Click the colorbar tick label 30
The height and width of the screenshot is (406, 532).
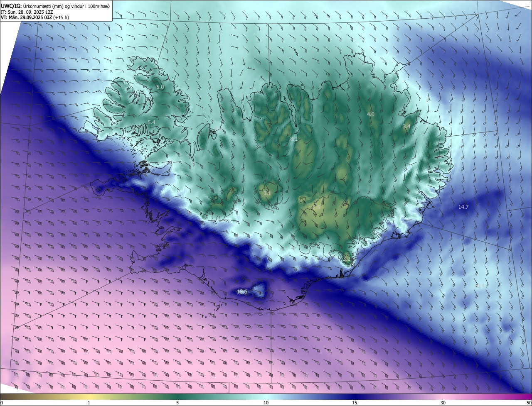coord(443,403)
